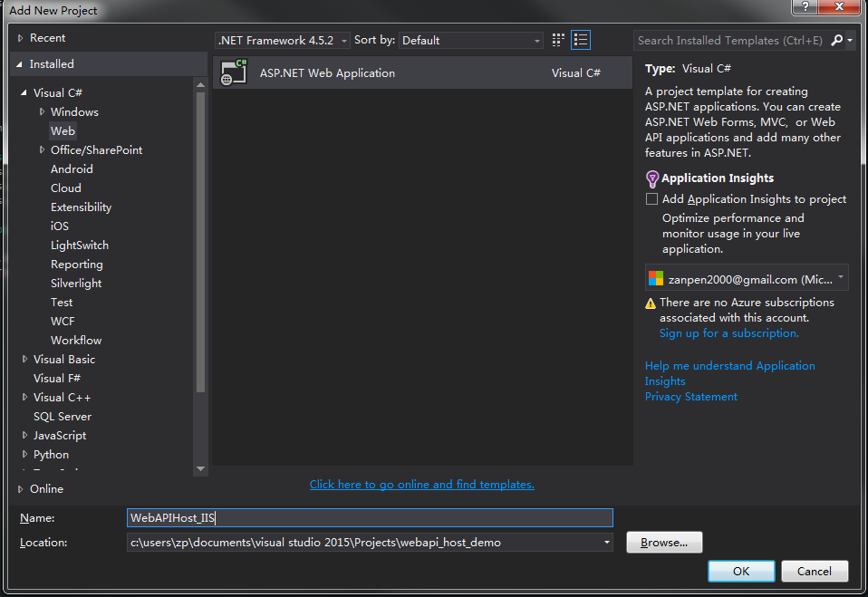Click the tree scrollbar up arrow

click(x=200, y=84)
